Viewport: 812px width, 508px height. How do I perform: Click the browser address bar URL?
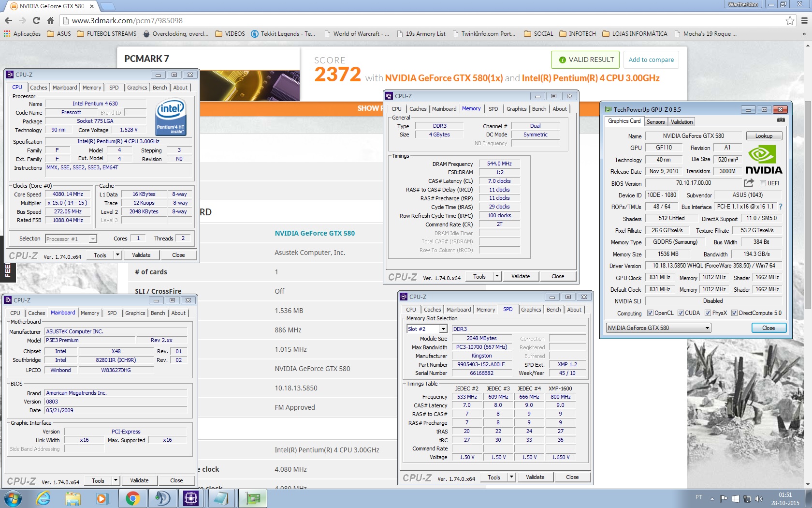[x=127, y=20]
